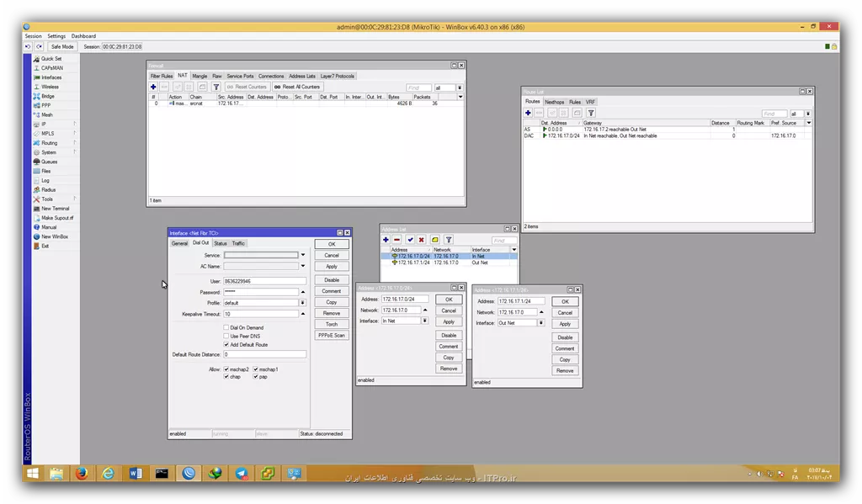Open Quick Set in the sidebar
862x504 pixels.
coord(51,59)
